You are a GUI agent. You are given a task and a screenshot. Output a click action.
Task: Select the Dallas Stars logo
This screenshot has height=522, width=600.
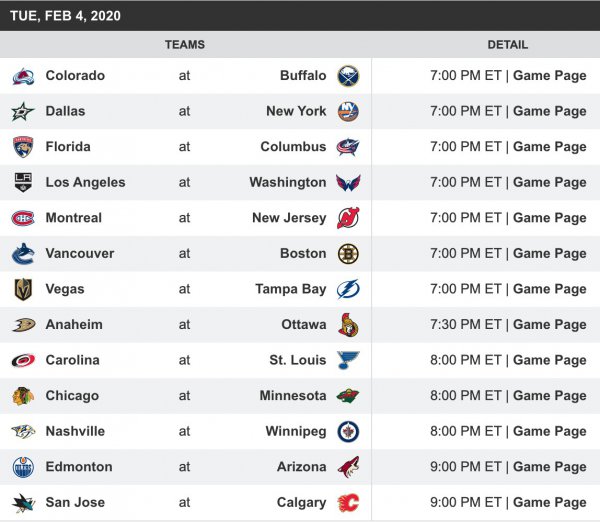pos(23,111)
